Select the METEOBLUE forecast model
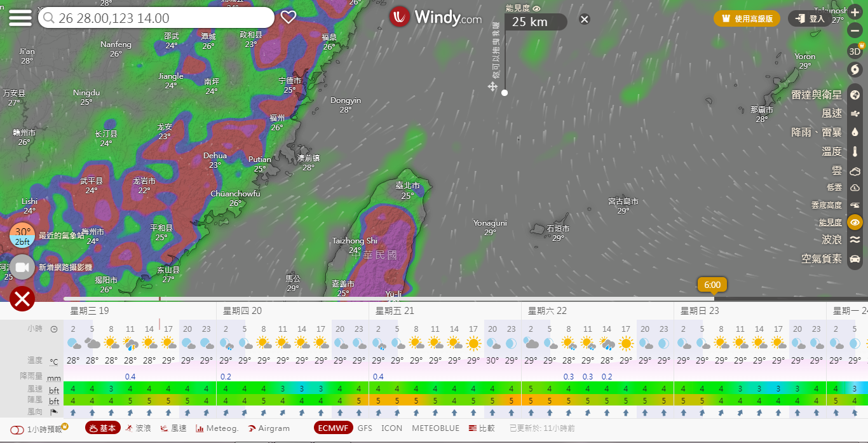868x443 pixels. tap(435, 428)
